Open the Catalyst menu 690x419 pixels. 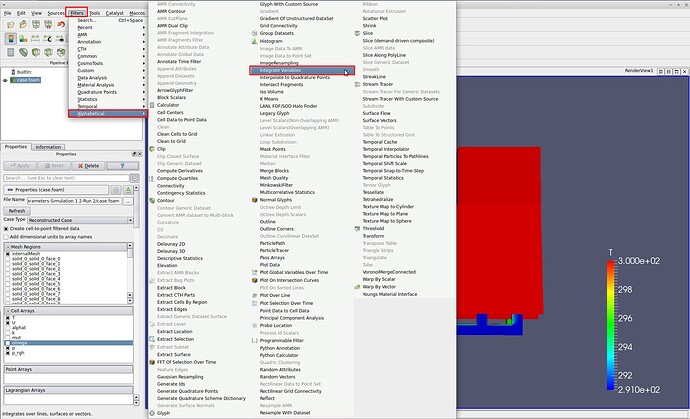(x=114, y=13)
